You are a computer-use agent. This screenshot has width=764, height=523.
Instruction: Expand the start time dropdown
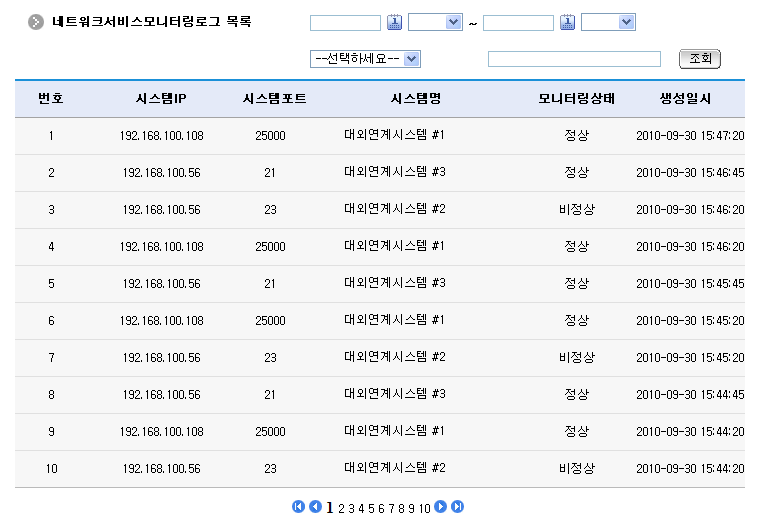coord(435,22)
